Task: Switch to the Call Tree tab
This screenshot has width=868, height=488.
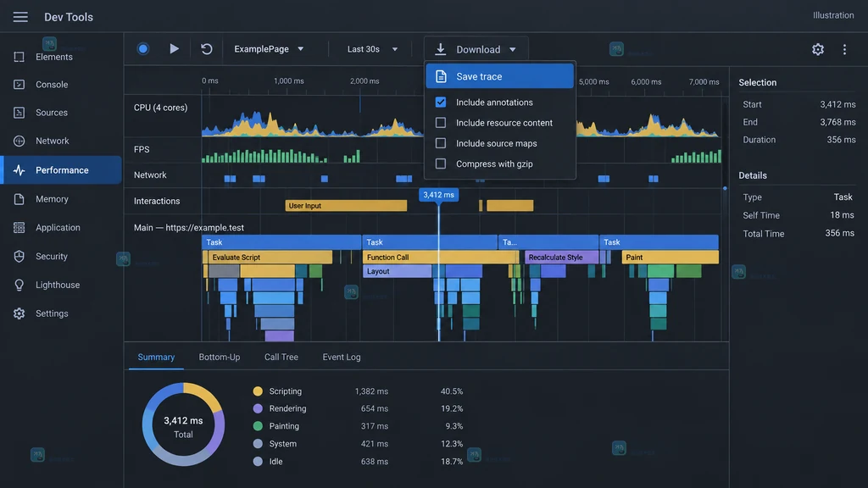Action: coord(281,357)
